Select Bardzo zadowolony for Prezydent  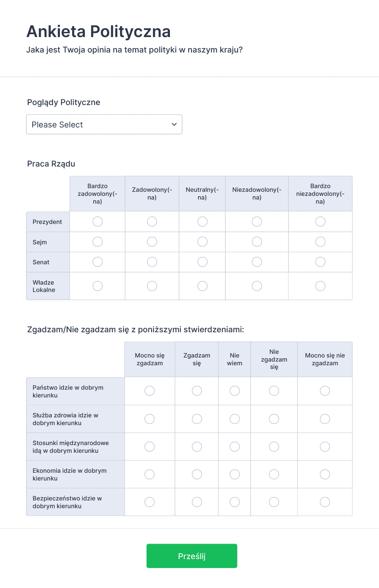tap(97, 222)
